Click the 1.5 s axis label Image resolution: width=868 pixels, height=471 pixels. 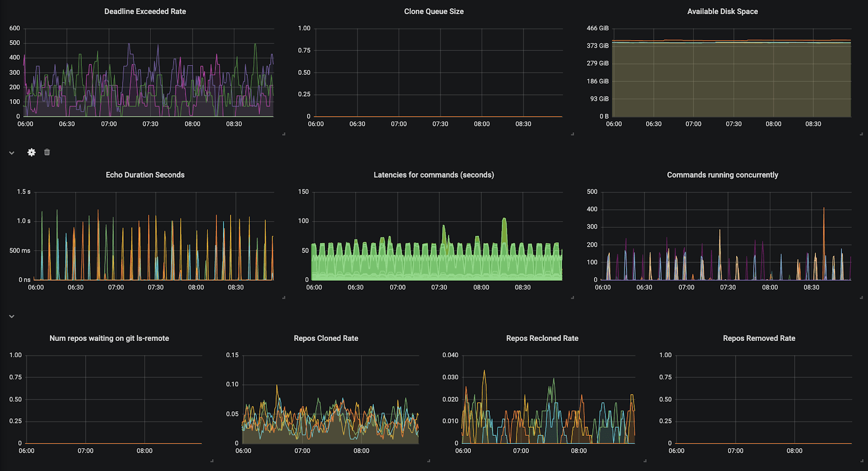click(x=23, y=192)
